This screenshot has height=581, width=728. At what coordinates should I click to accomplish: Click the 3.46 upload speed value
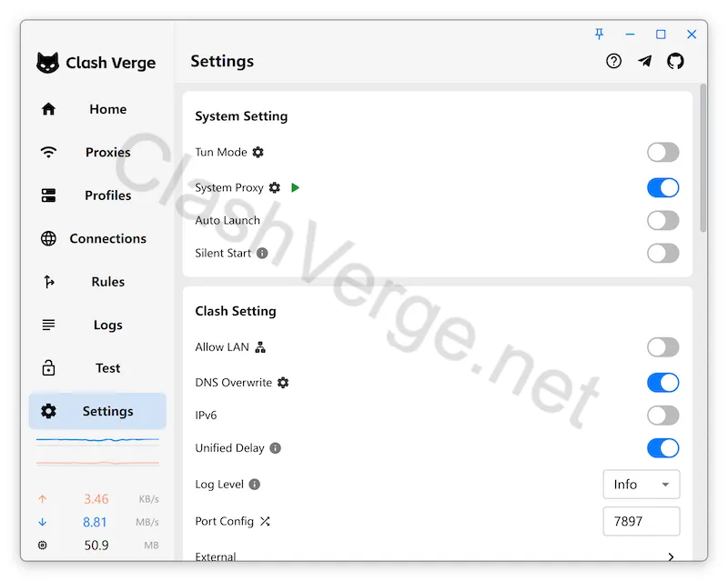pyautogui.click(x=96, y=499)
